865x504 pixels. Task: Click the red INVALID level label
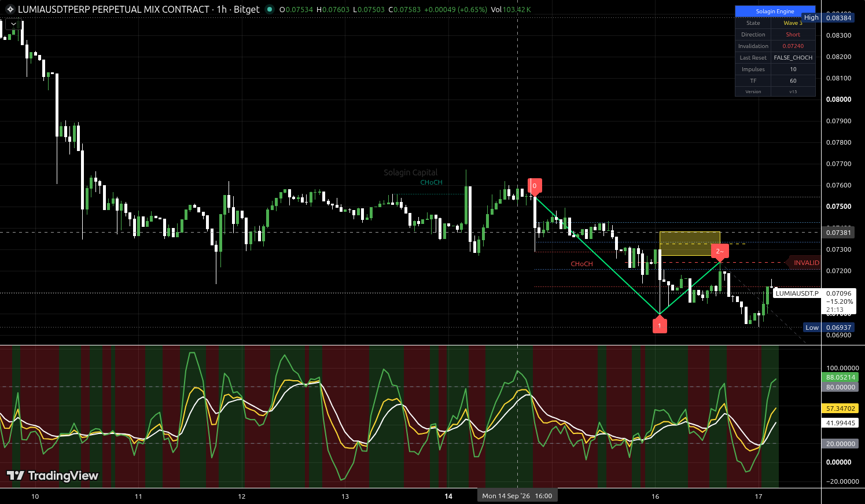(x=805, y=263)
